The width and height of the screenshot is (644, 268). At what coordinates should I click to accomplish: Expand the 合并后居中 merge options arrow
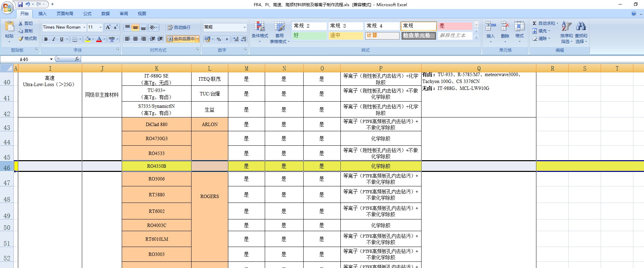(x=197, y=39)
